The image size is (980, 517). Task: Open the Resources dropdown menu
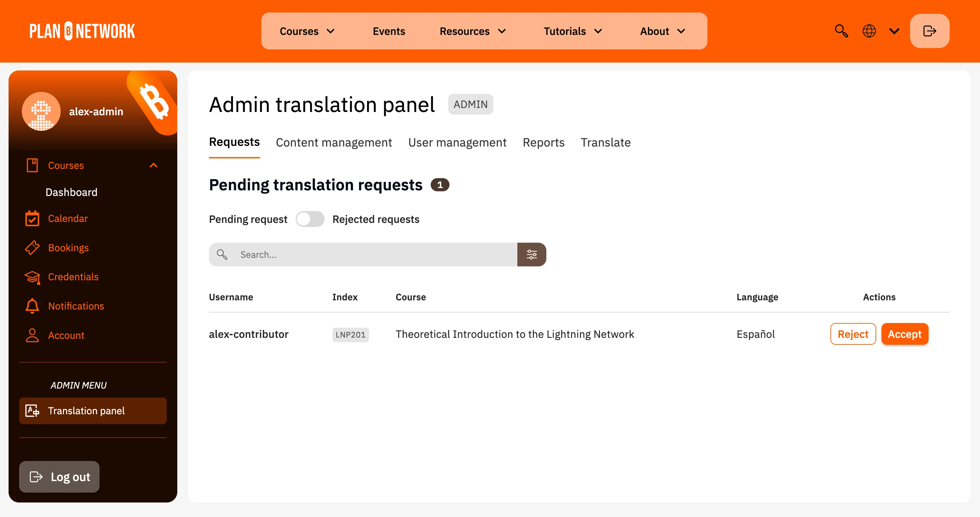pos(473,31)
